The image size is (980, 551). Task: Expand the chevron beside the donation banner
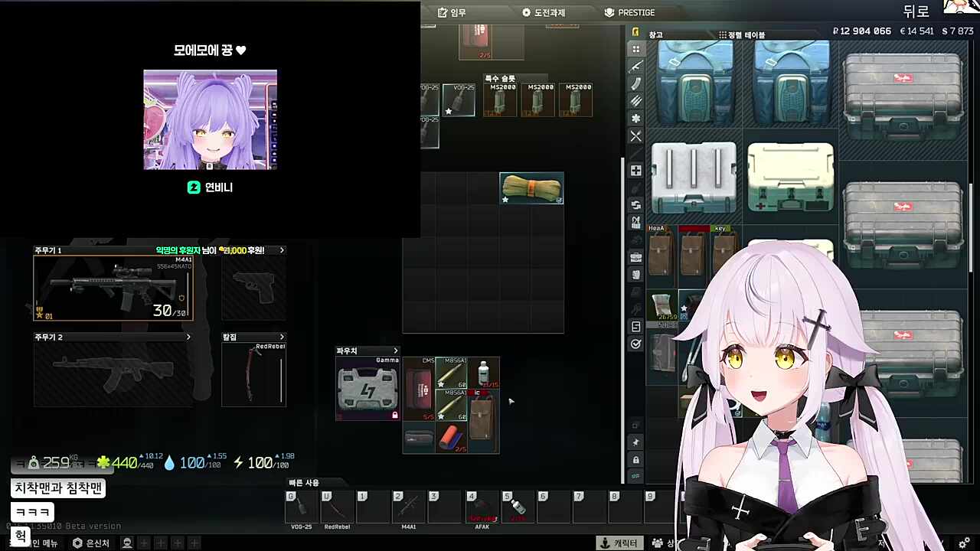(x=281, y=250)
